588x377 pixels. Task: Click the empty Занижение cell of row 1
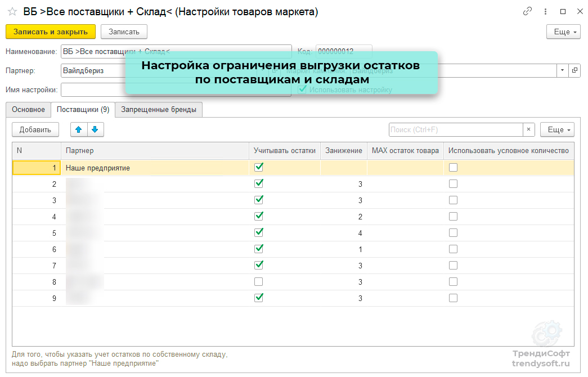pyautogui.click(x=344, y=168)
